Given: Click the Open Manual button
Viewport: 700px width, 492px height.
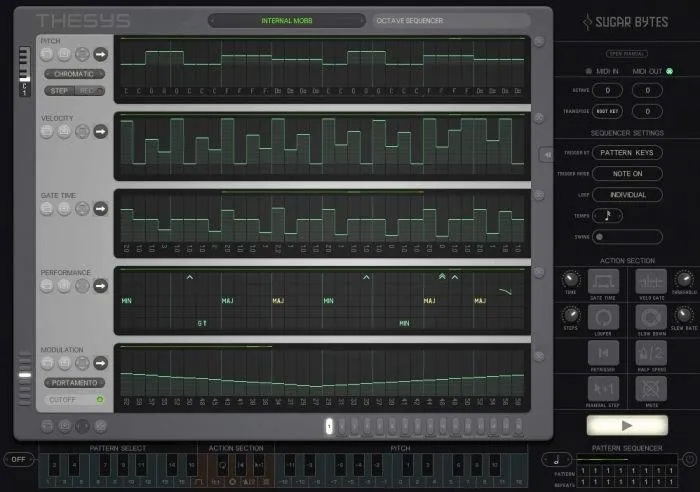Looking at the screenshot, I should tap(626, 54).
